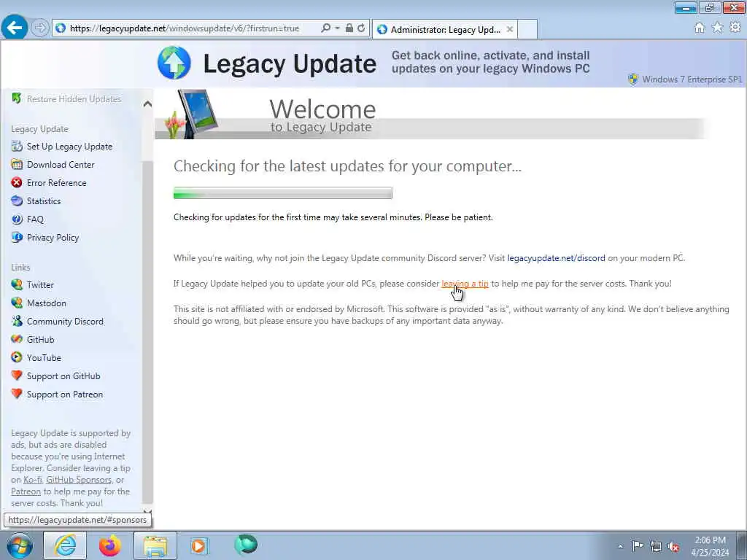The height and width of the screenshot is (560, 747).
Task: Click the Twitter link icon
Action: click(x=17, y=285)
